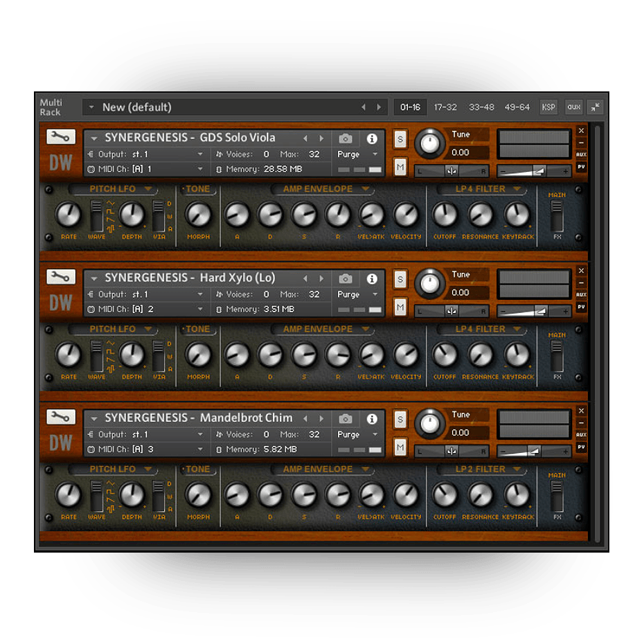
Task: Toggle AUX sends for Mandelbrot Chim
Action: (x=581, y=435)
